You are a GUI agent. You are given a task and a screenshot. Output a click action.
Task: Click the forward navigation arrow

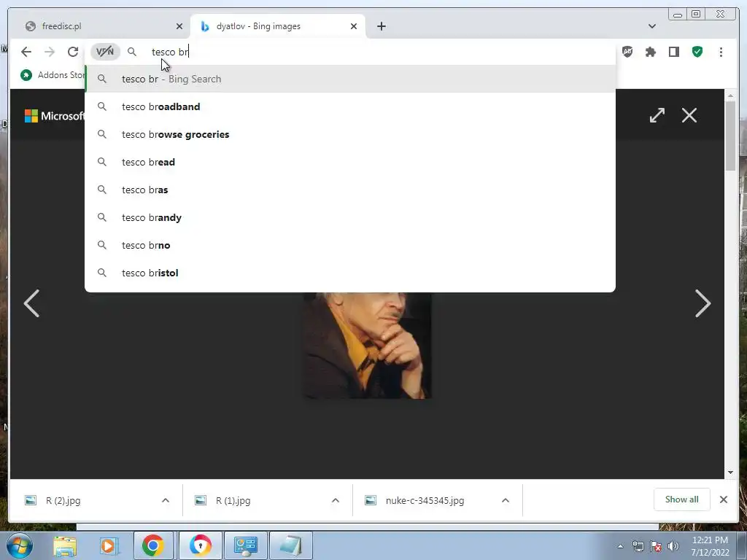point(50,52)
